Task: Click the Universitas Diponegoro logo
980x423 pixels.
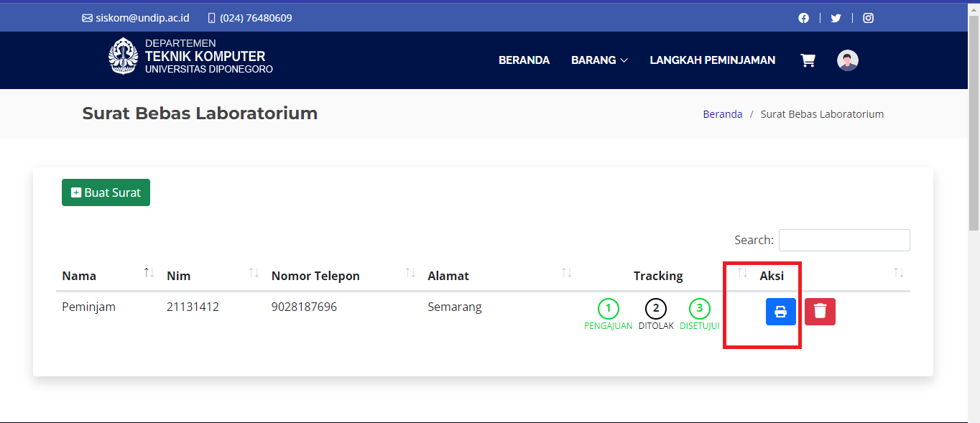Action: [123, 56]
